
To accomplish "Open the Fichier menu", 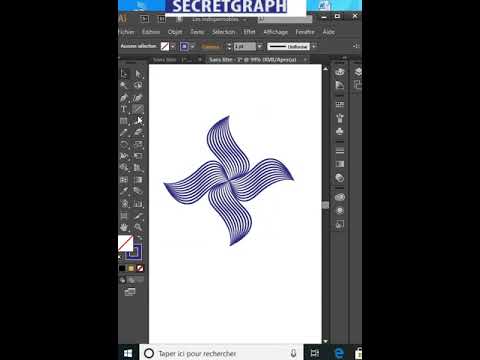I will tap(126, 32).
